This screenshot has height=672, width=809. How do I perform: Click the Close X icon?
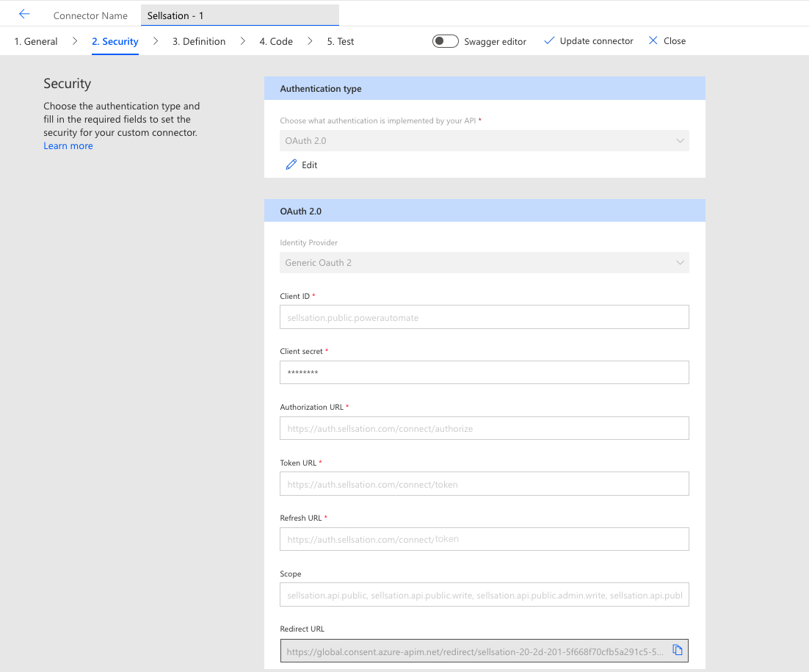(x=653, y=41)
